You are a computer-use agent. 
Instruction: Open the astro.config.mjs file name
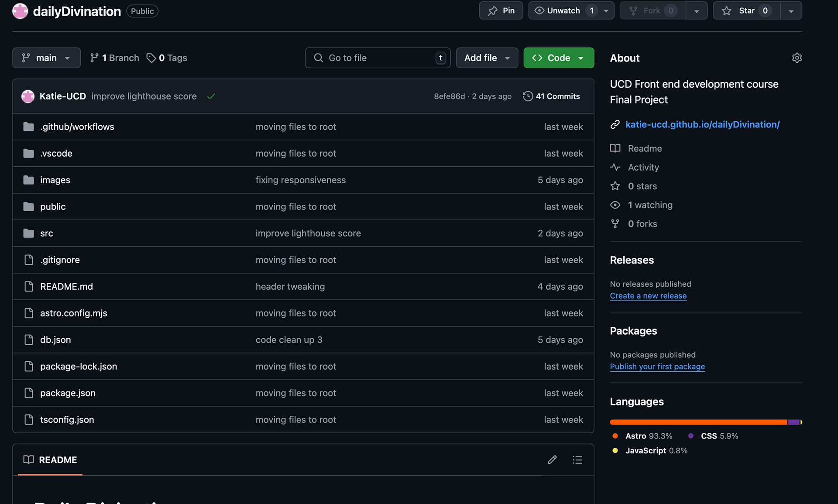click(74, 313)
